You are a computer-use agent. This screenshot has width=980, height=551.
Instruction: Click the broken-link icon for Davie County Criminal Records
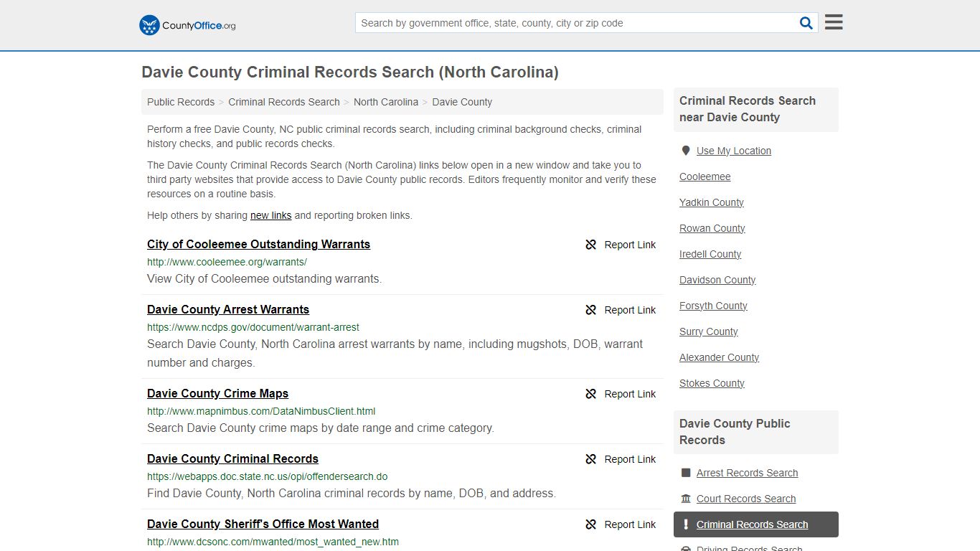(591, 459)
